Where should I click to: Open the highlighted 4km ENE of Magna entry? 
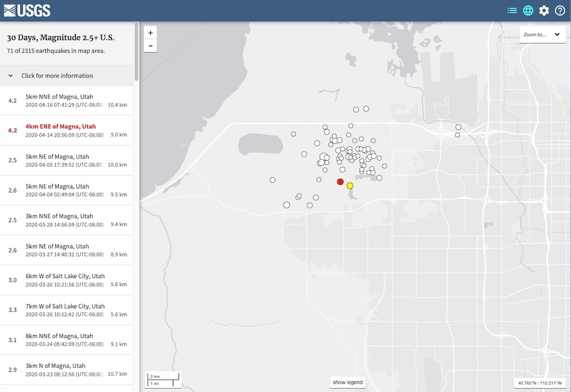67,130
